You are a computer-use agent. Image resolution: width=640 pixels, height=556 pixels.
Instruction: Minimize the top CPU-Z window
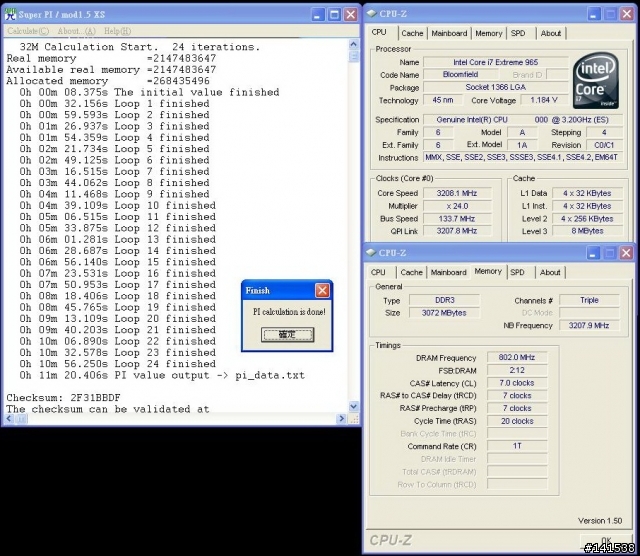pyautogui.click(x=594, y=14)
